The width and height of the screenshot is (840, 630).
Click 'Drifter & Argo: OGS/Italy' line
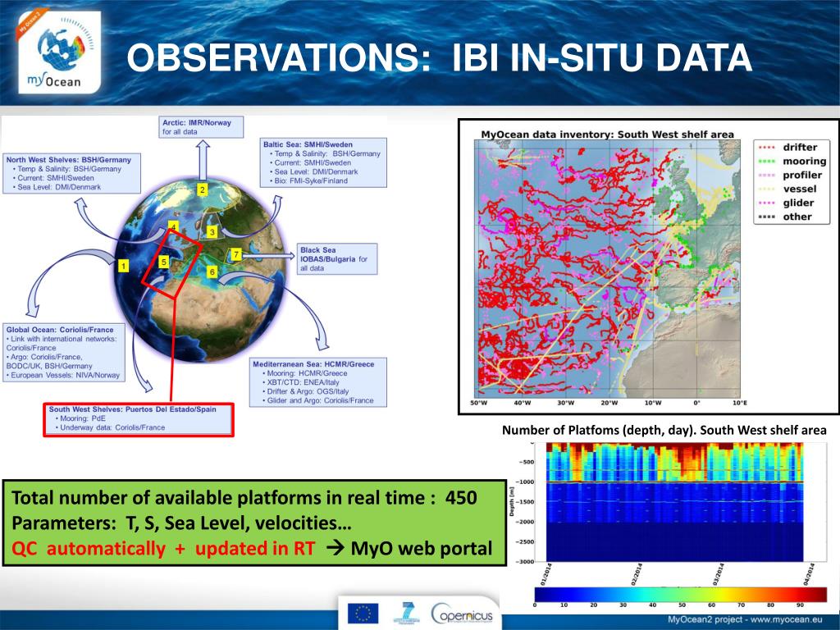click(305, 391)
